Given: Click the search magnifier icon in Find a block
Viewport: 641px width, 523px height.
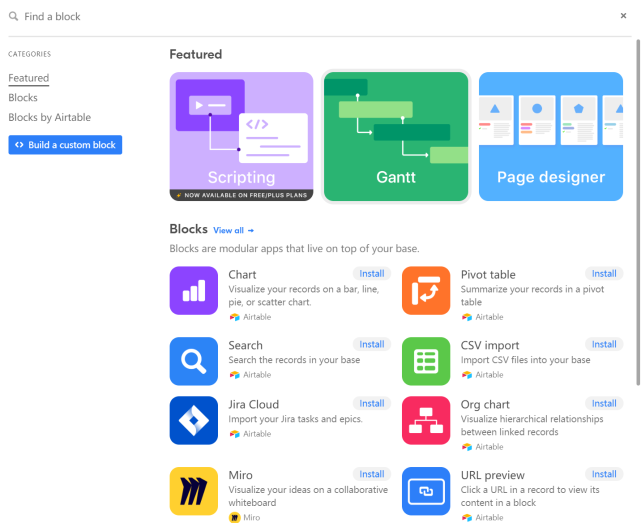Looking at the screenshot, I should [x=13, y=16].
